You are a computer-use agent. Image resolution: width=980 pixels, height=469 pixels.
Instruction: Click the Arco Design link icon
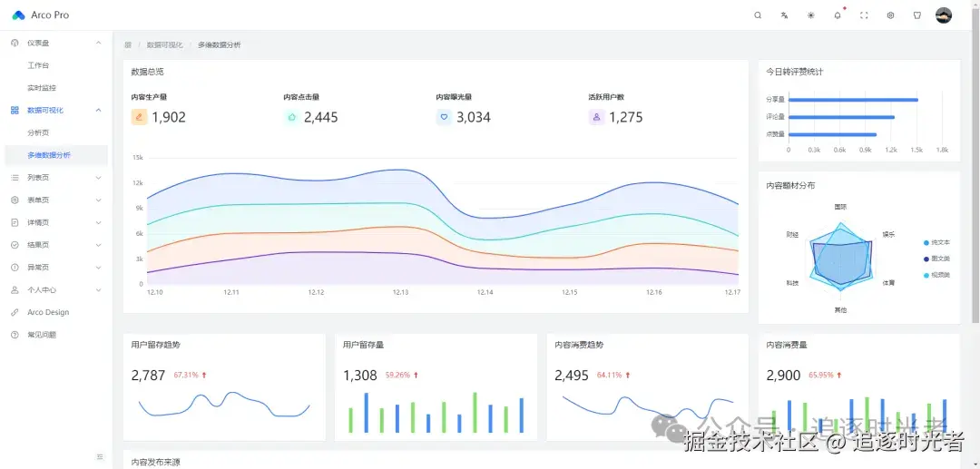click(x=15, y=312)
